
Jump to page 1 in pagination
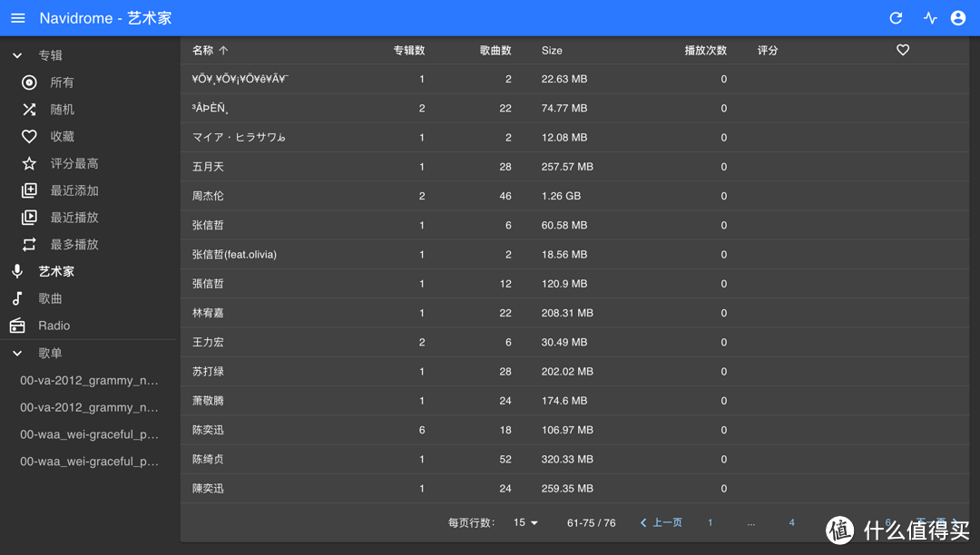(710, 523)
